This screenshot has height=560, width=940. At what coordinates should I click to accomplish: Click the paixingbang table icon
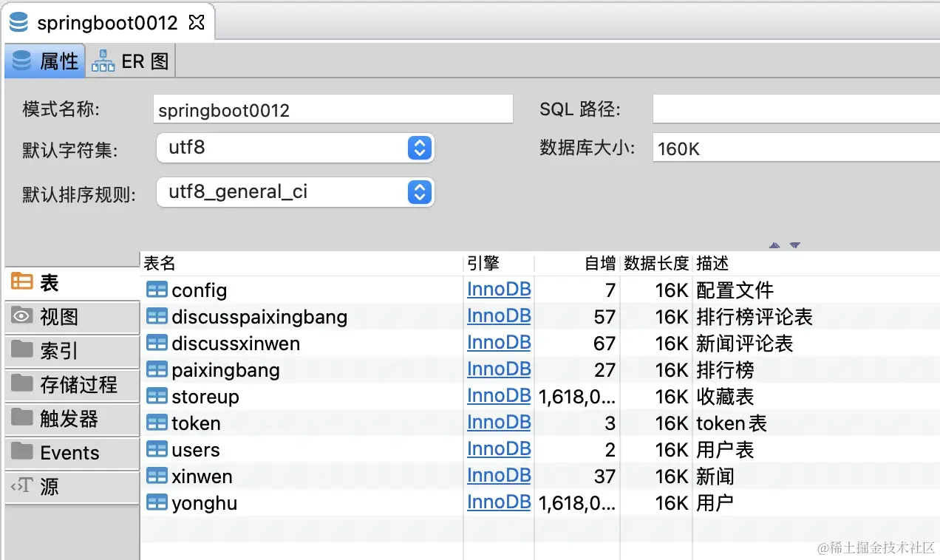click(157, 370)
